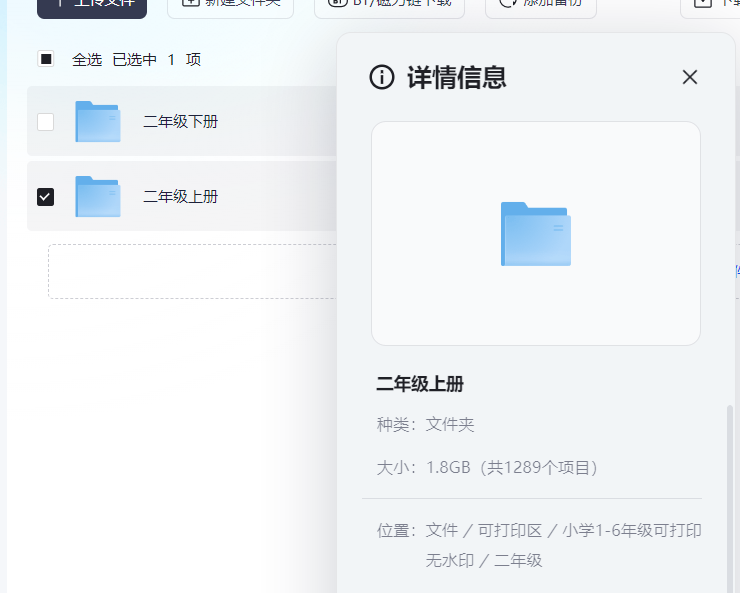Click the upload file button
The image size is (740, 593).
pyautogui.click(x=92, y=5)
